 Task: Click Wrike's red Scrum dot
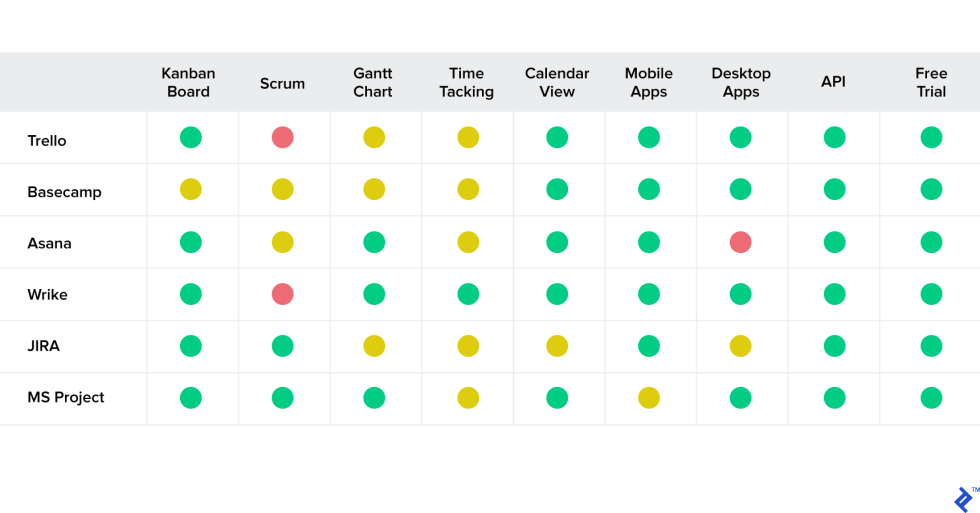pos(283,294)
